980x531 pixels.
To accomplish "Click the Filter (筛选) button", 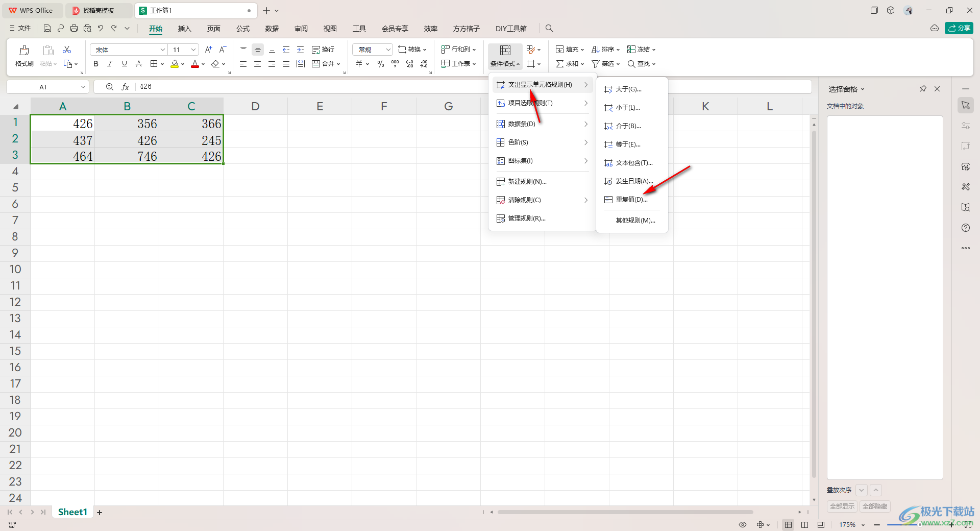I will coord(605,64).
